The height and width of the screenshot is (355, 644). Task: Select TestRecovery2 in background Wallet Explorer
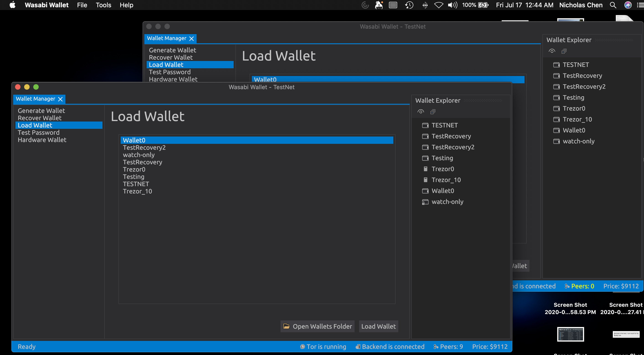[584, 87]
